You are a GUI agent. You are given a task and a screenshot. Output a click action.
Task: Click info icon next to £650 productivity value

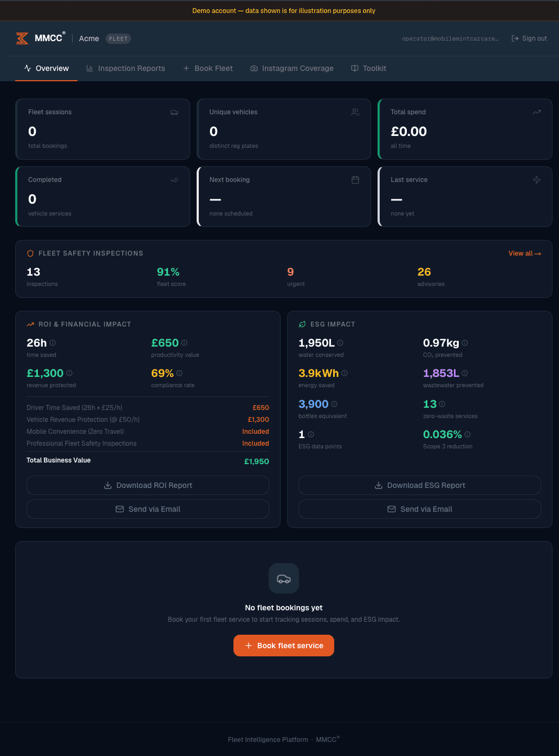[184, 343]
